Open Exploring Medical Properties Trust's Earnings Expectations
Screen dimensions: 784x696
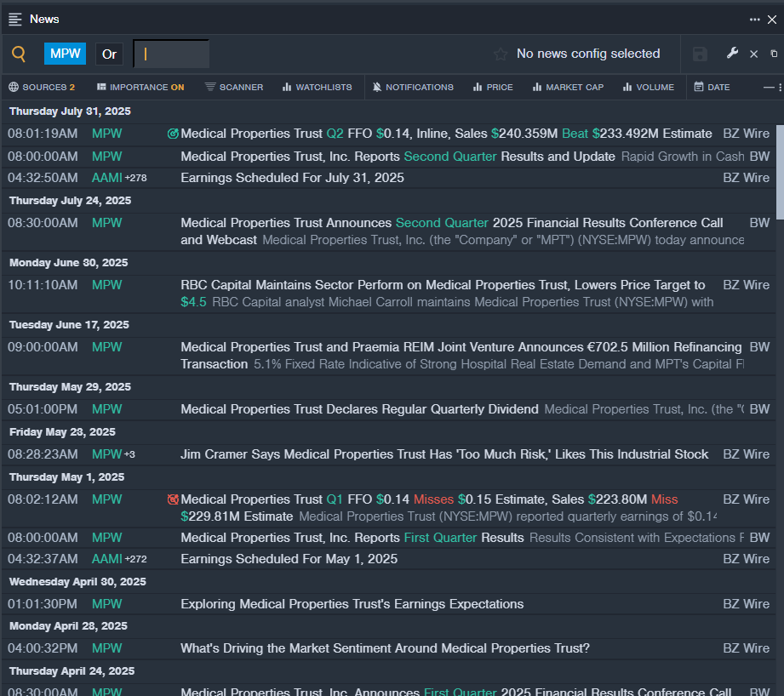[352, 604]
